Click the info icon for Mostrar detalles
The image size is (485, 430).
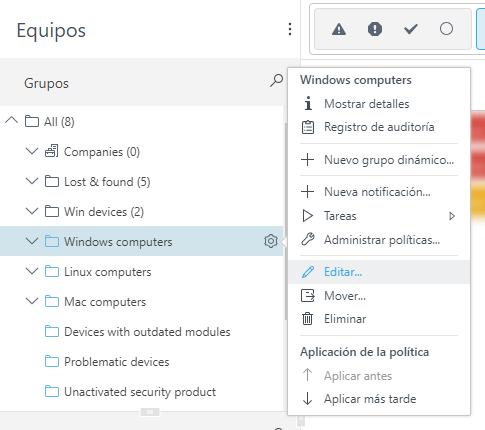tap(308, 103)
